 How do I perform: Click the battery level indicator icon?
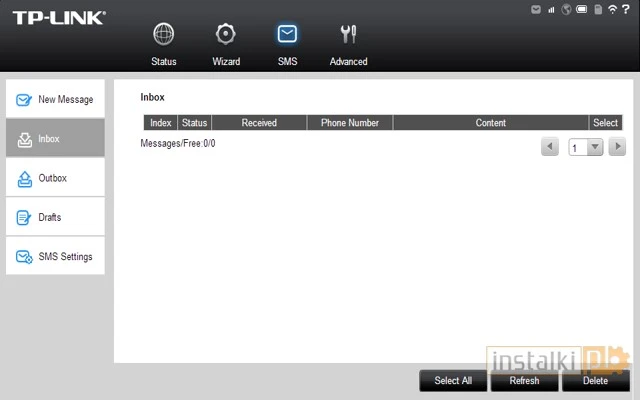tap(581, 9)
